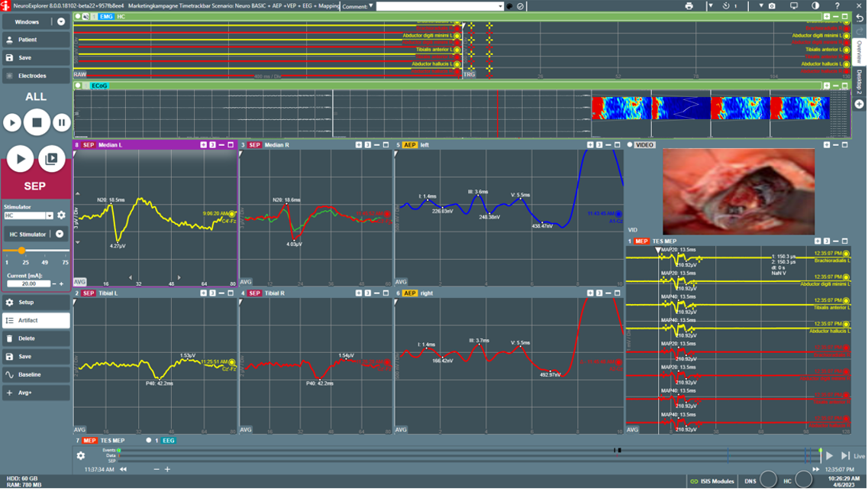Click the print icon in top bar

(689, 6)
